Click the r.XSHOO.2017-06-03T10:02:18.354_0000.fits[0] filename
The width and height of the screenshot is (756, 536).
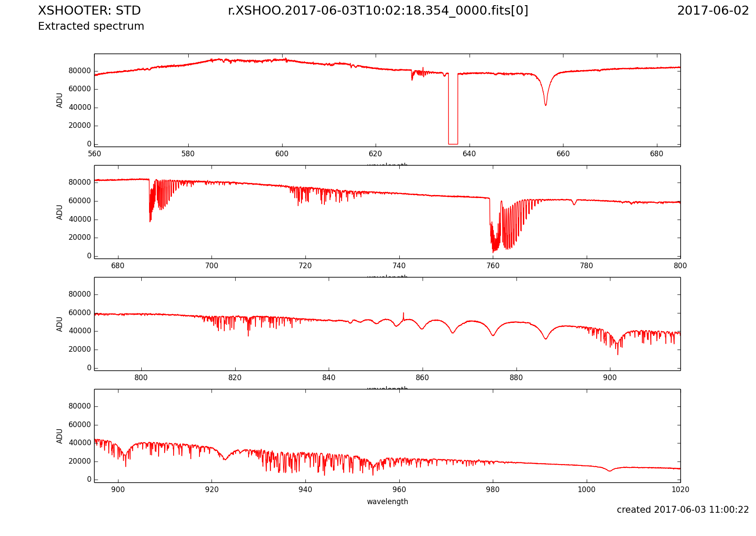coord(378,11)
